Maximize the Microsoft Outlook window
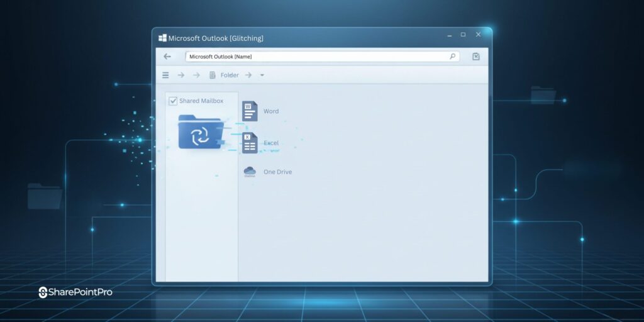This screenshot has width=644, height=322. point(463,35)
